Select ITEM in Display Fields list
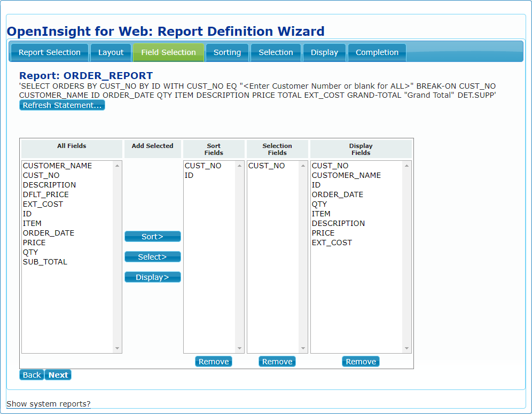The image size is (532, 414). [x=357, y=214]
